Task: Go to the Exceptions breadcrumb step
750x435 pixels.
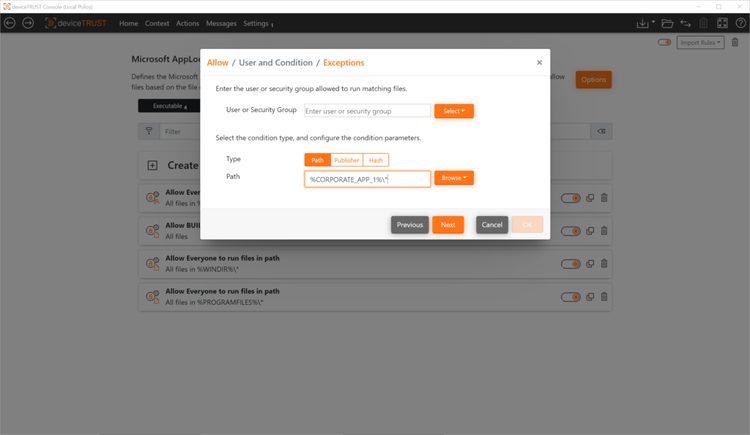Action: pos(343,63)
